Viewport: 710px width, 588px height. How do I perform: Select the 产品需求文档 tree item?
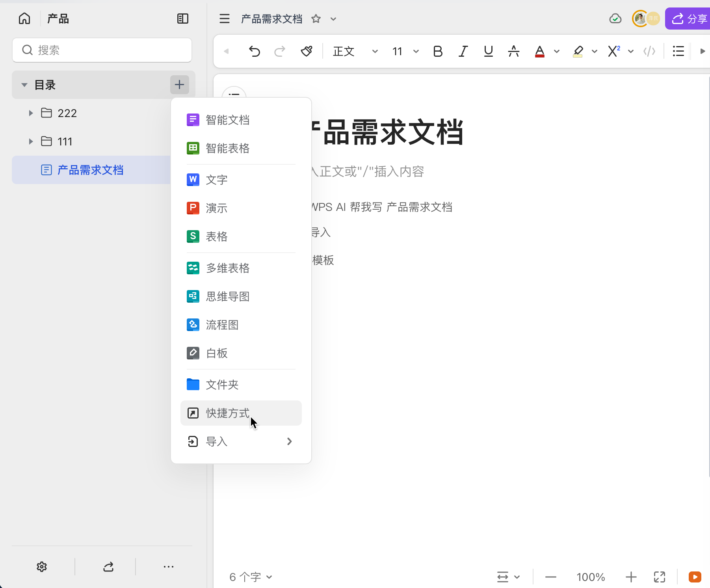point(91,170)
